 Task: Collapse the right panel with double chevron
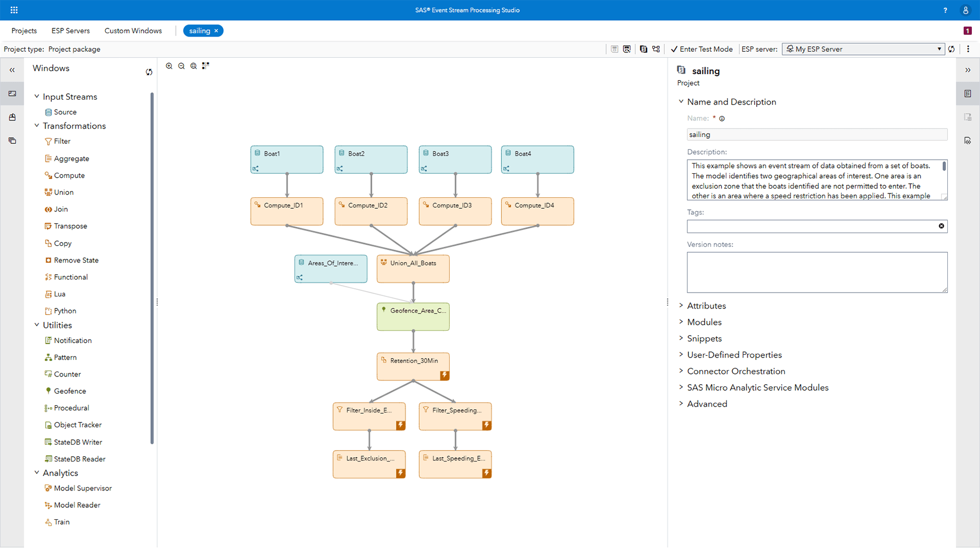tap(967, 70)
